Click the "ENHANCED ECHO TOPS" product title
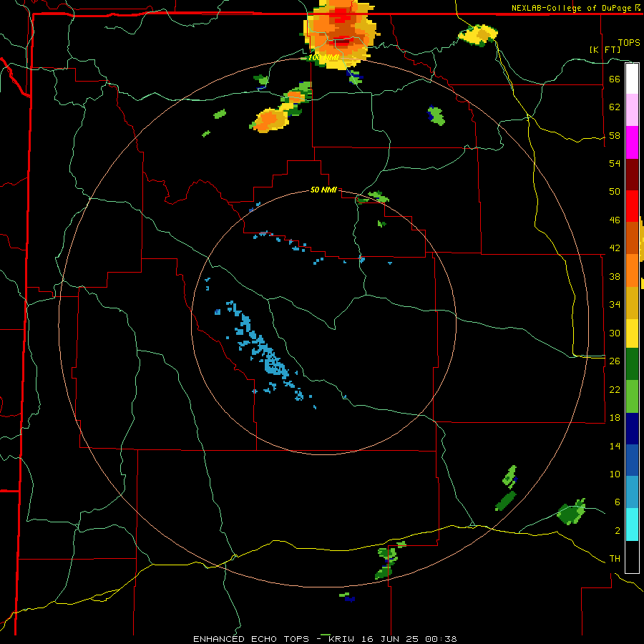644x644 pixels. 251,639
